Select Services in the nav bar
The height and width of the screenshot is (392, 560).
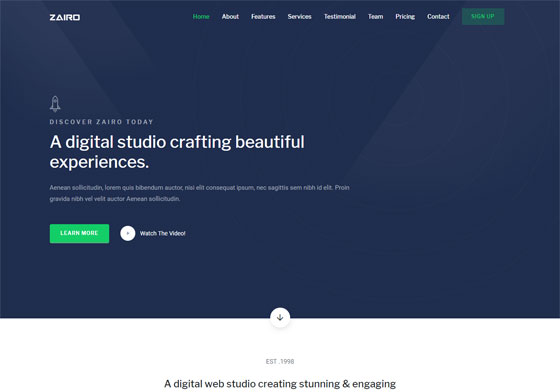[299, 16]
